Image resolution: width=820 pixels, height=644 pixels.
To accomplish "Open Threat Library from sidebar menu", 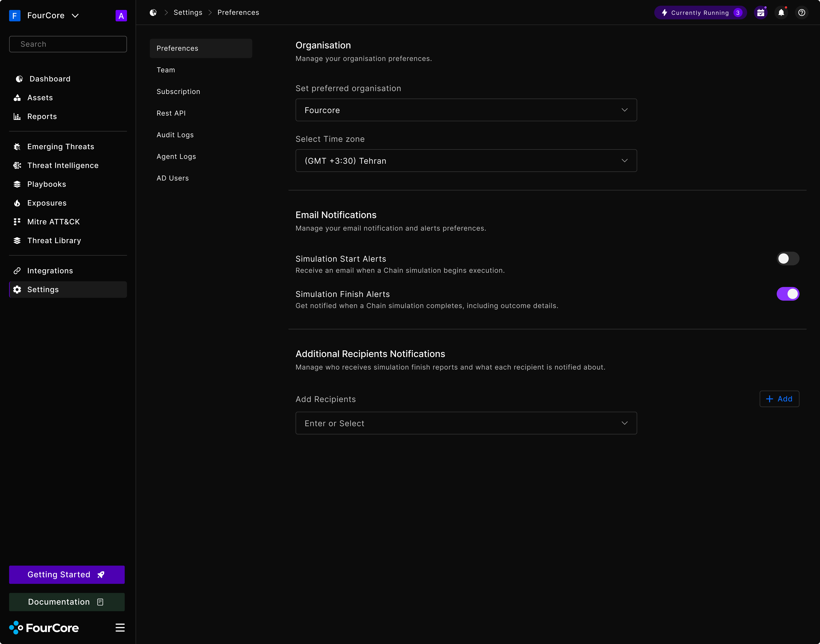I will click(68, 241).
